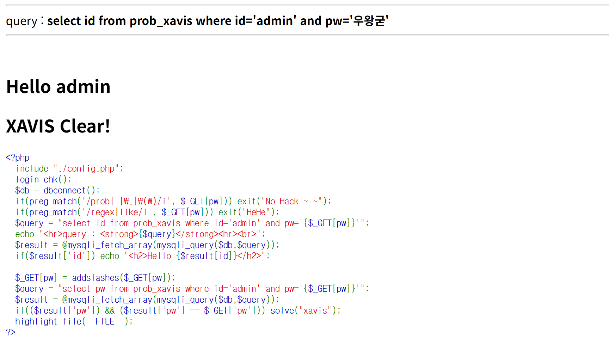This screenshot has height=364, width=609.
Task: Click the '/regex|like/i' pattern text
Action: pos(117,212)
